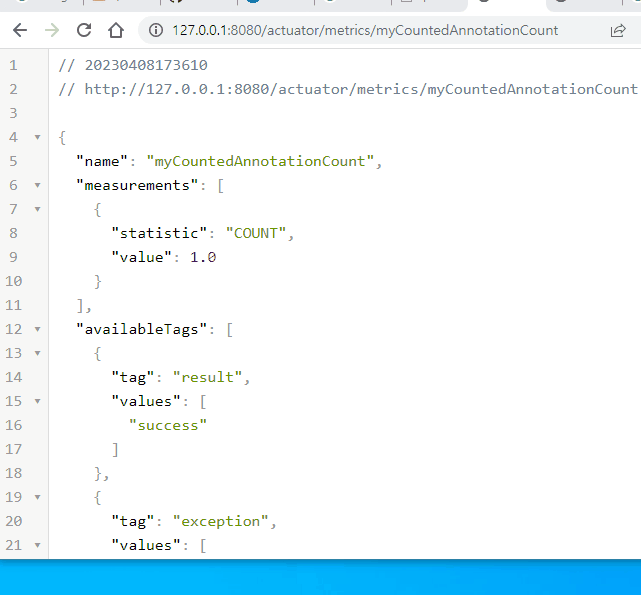Click the "values" key on line 21
Screen dimensions: 641x595
(x=146, y=545)
